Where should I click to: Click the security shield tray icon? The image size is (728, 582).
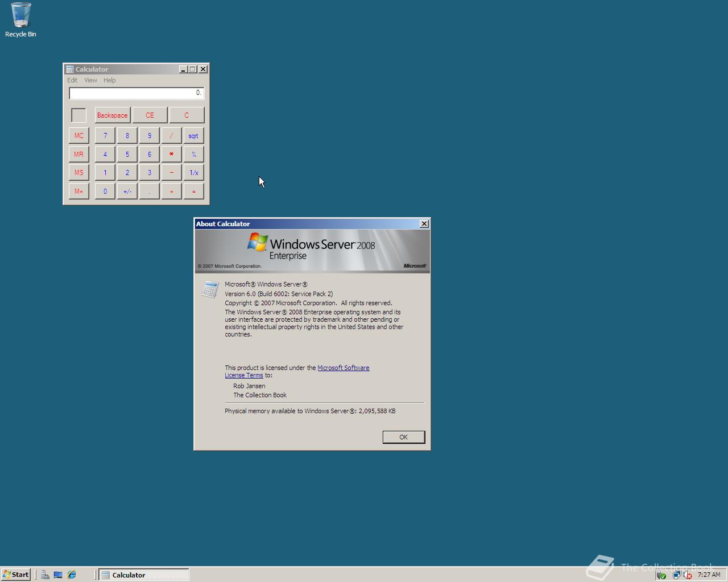[x=661, y=575]
